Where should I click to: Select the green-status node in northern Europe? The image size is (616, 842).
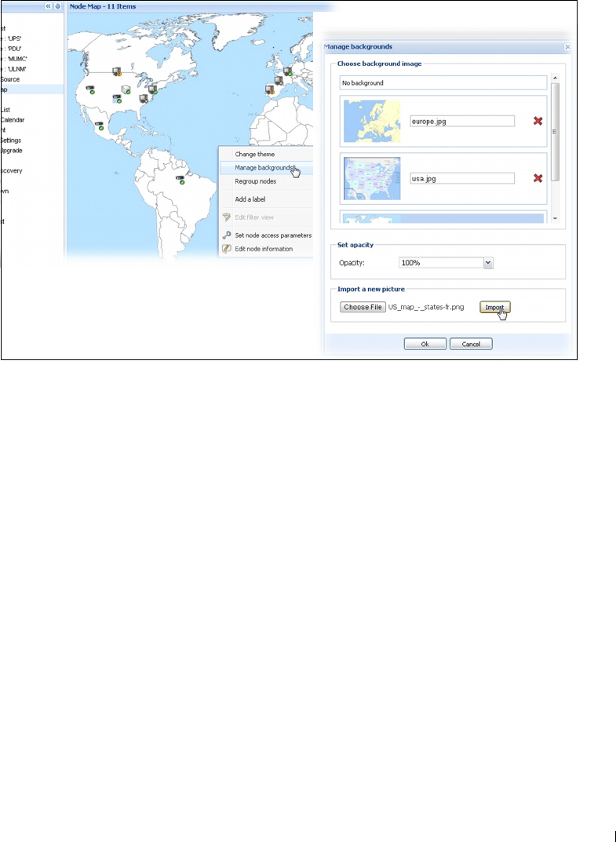288,71
